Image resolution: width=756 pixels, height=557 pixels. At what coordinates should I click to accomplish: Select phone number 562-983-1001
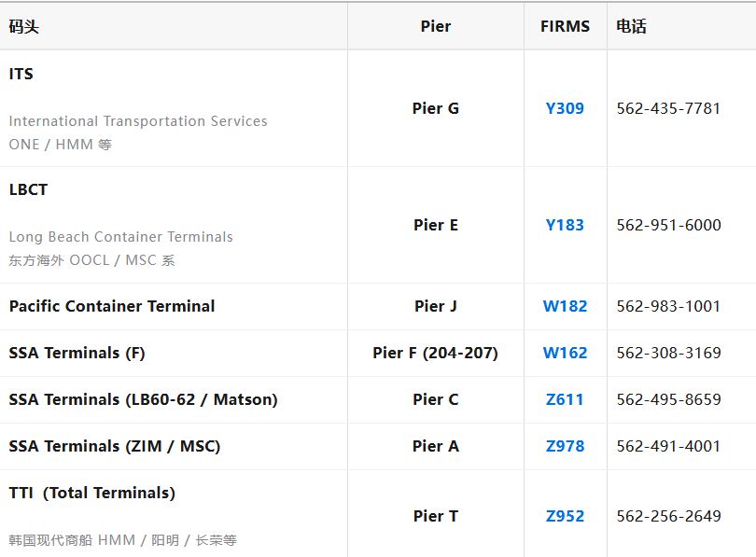tap(668, 306)
